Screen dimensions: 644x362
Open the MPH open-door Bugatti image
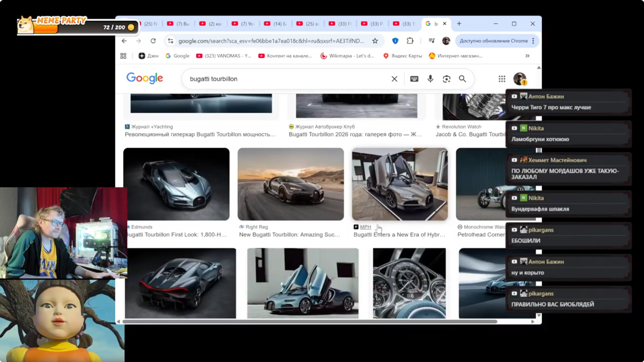(400, 184)
